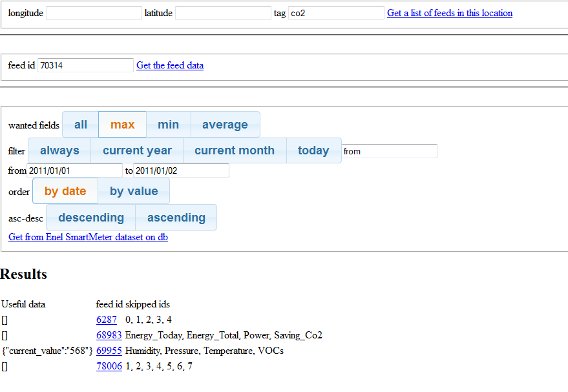The image size is (568, 392).
Task: Pick 'descending' sort direction
Action: 91,218
